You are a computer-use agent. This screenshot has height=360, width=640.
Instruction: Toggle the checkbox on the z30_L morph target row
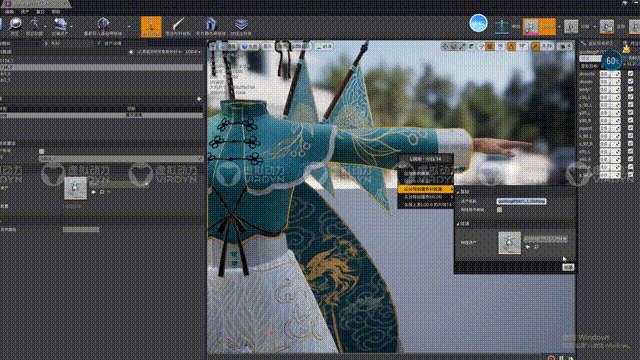630,97
